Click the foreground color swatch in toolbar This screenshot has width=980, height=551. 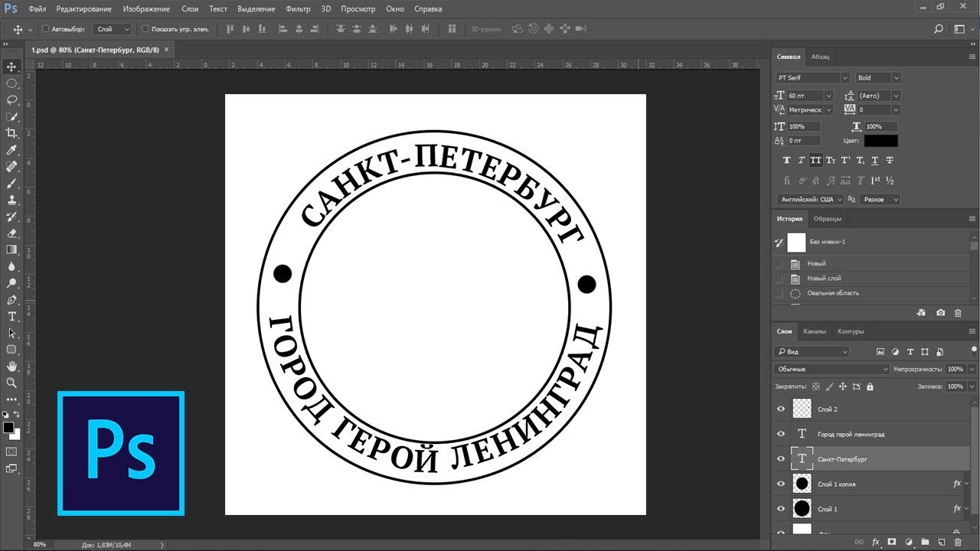pyautogui.click(x=8, y=428)
